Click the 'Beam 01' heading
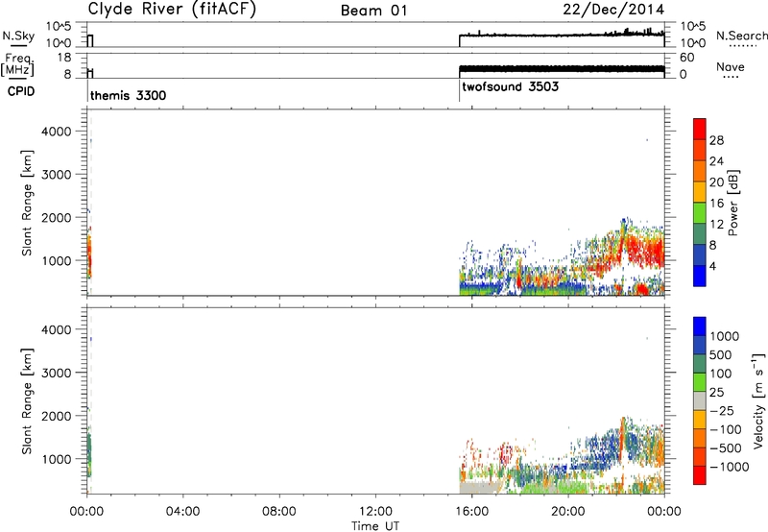 click(374, 11)
